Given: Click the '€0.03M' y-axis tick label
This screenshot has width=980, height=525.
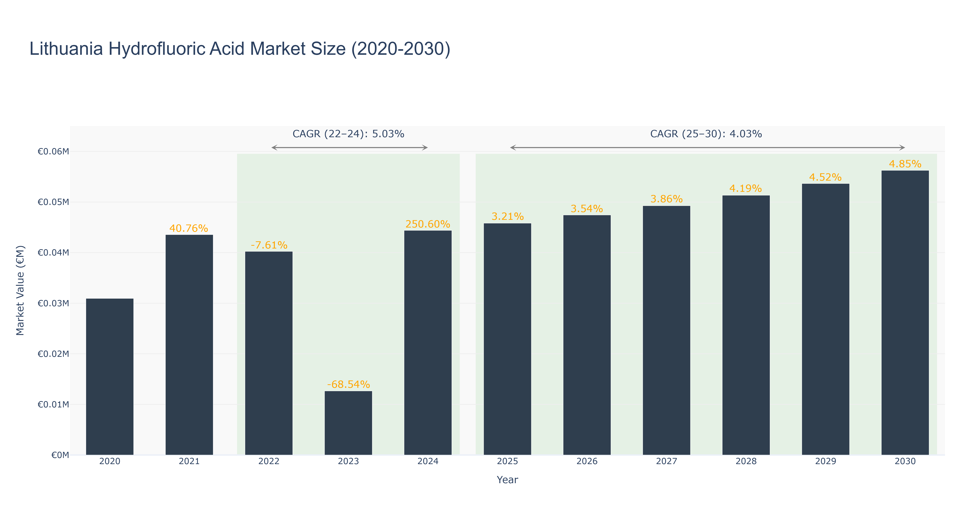Looking at the screenshot, I should tap(53, 303).
